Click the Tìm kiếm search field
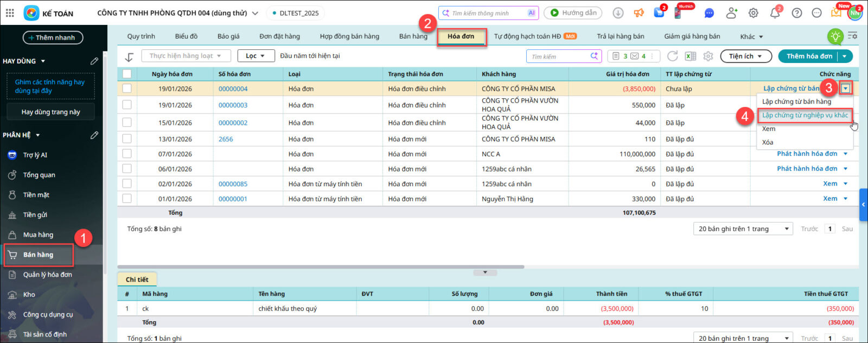 (x=559, y=56)
